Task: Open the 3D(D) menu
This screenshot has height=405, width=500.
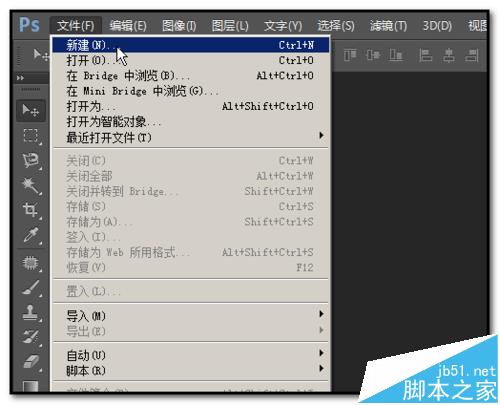Action: 437,25
